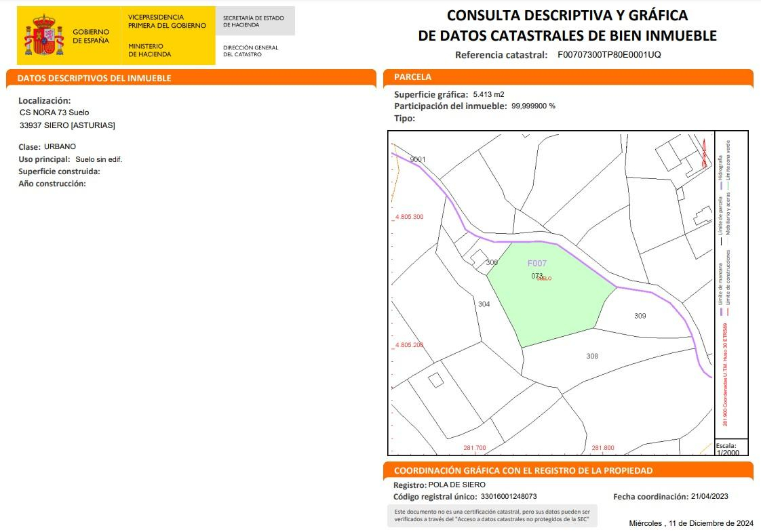This screenshot has width=761, height=532.
Task: Click the 'F007' block label on map
Action: pyautogui.click(x=536, y=264)
